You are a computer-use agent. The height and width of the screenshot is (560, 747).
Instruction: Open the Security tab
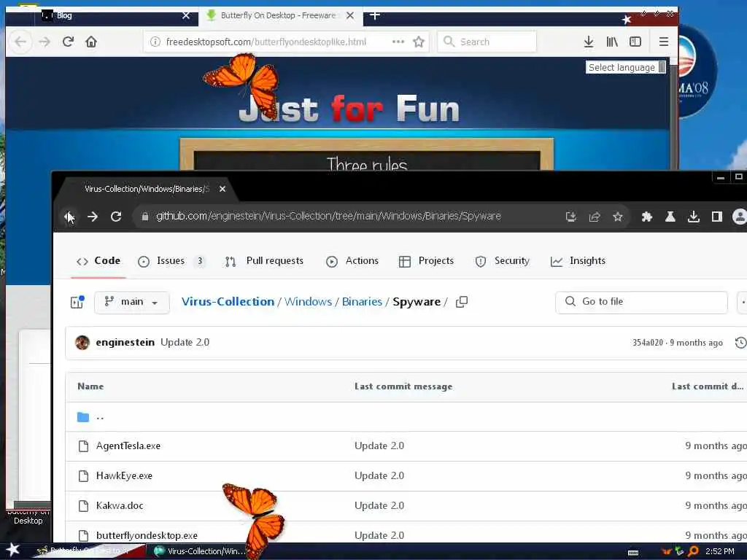[x=502, y=261]
